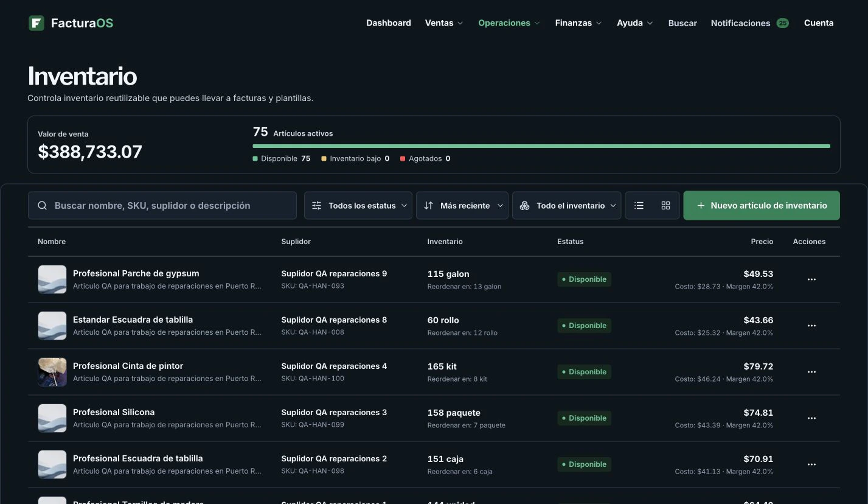Click Disponible badge for Profesional Silicona
This screenshot has height=504, width=868.
coord(584,418)
